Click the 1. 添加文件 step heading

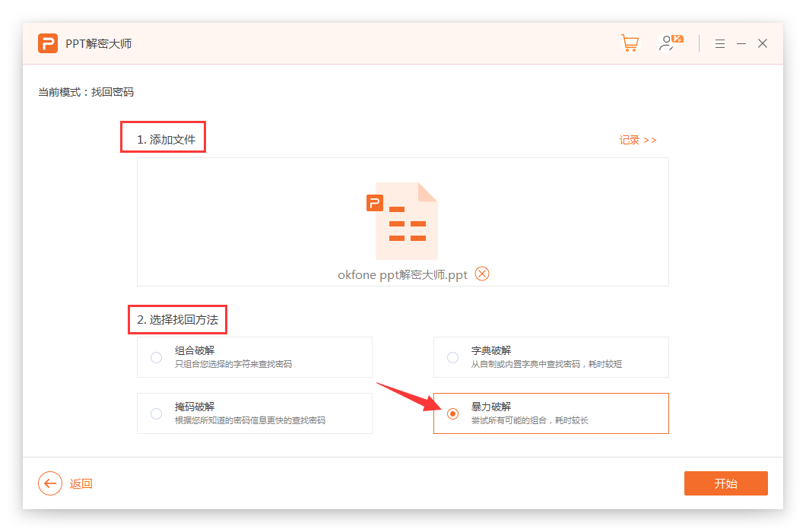tap(166, 140)
